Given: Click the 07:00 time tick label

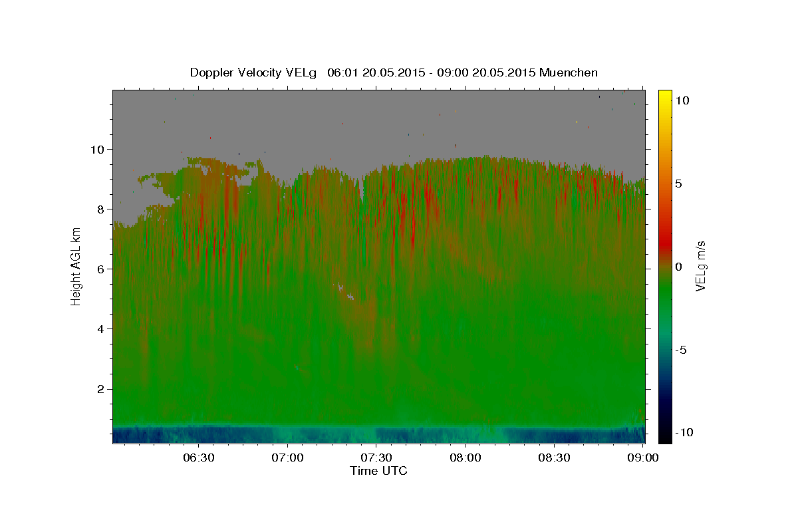Looking at the screenshot, I should click(x=288, y=458).
